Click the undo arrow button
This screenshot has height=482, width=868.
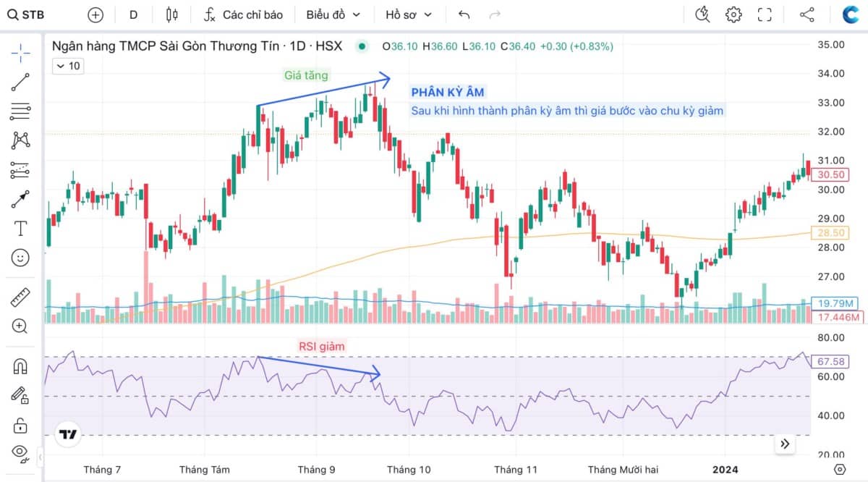click(x=464, y=14)
